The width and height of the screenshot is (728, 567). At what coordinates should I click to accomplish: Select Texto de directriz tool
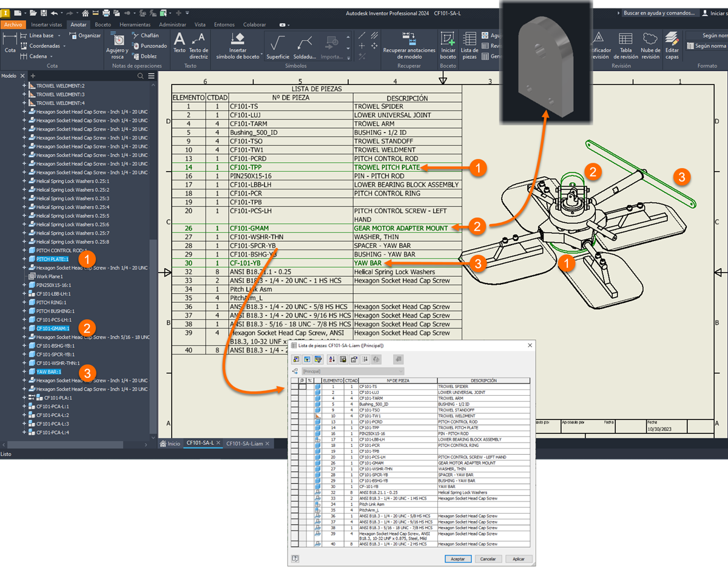[x=198, y=46]
